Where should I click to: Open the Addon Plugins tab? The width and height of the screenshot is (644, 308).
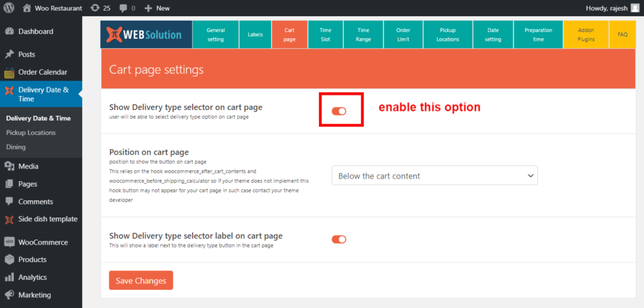coord(586,35)
